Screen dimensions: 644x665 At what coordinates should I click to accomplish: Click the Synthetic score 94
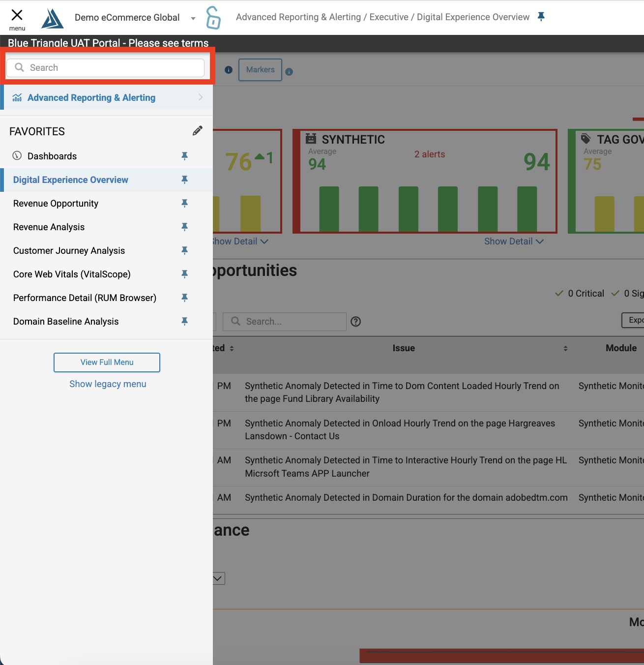tap(537, 162)
